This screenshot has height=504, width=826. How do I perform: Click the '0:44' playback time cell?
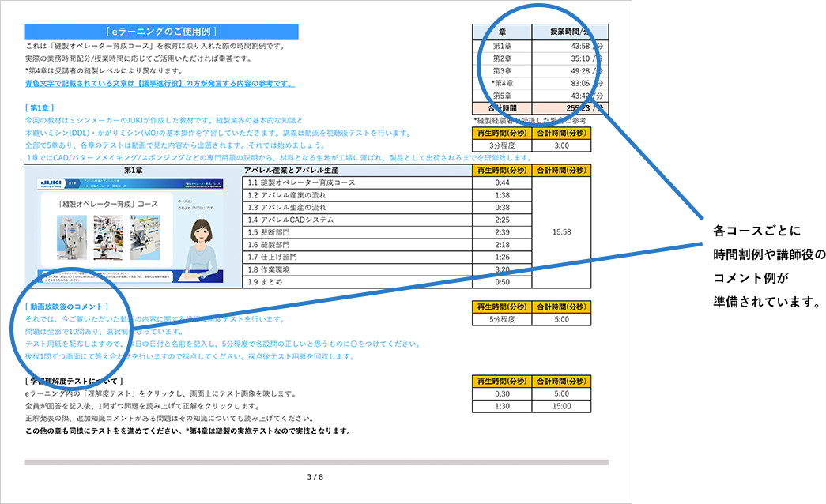click(x=502, y=182)
